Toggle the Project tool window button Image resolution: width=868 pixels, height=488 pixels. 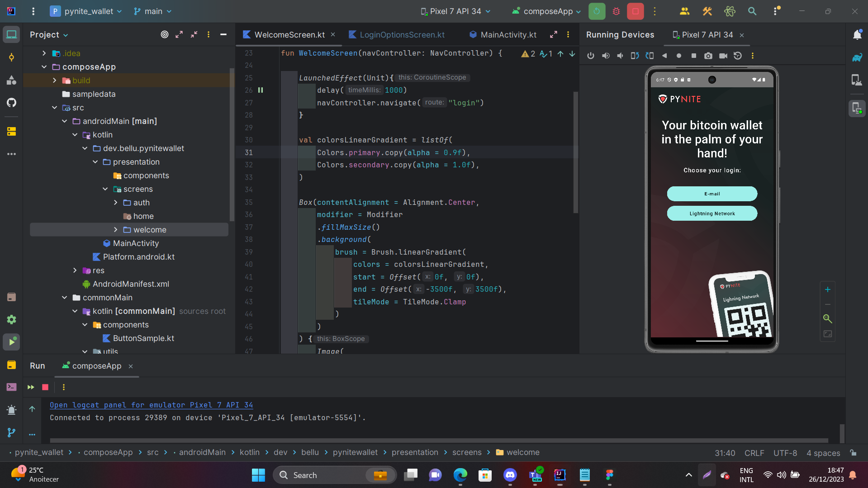click(11, 35)
